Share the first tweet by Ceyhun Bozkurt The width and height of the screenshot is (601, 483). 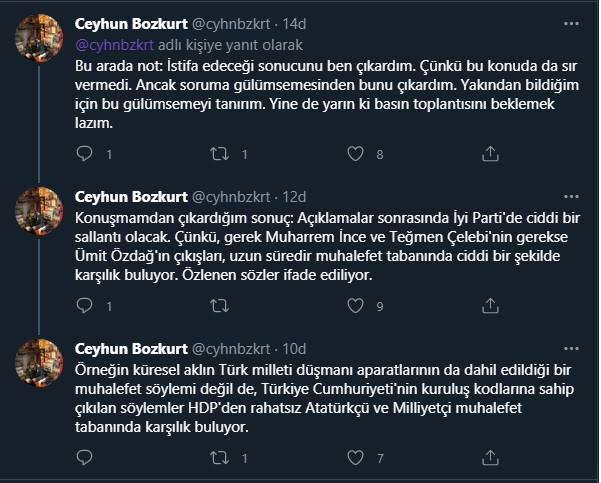(490, 154)
